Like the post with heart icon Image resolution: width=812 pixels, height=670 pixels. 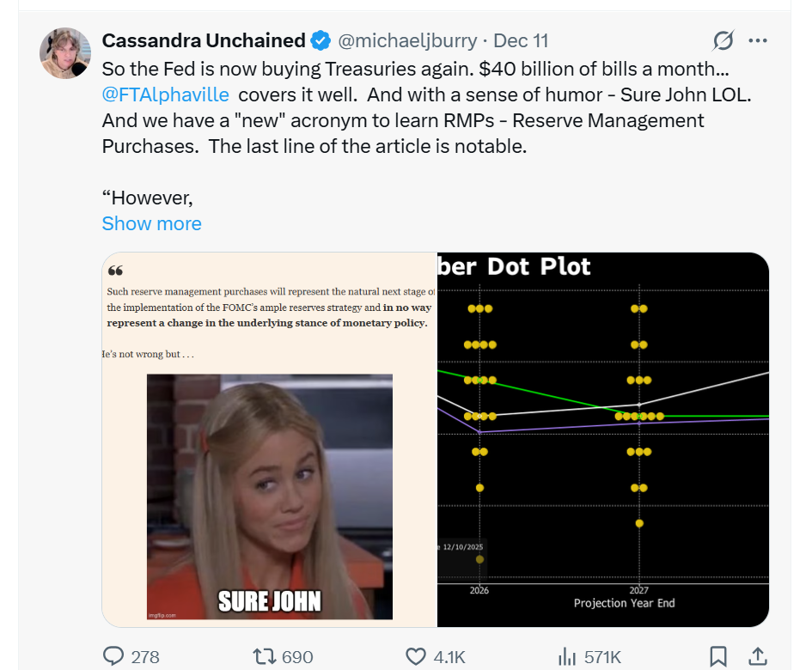pos(416,657)
